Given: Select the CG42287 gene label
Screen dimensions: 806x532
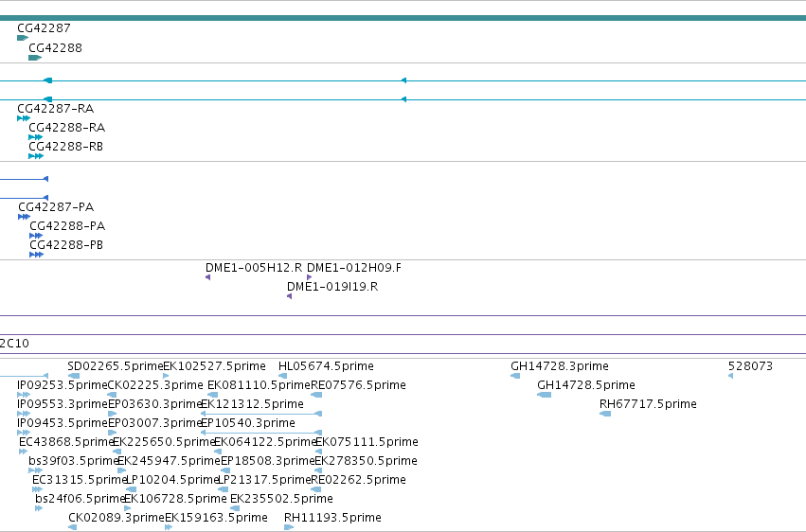Looking at the screenshot, I should (x=44, y=28).
